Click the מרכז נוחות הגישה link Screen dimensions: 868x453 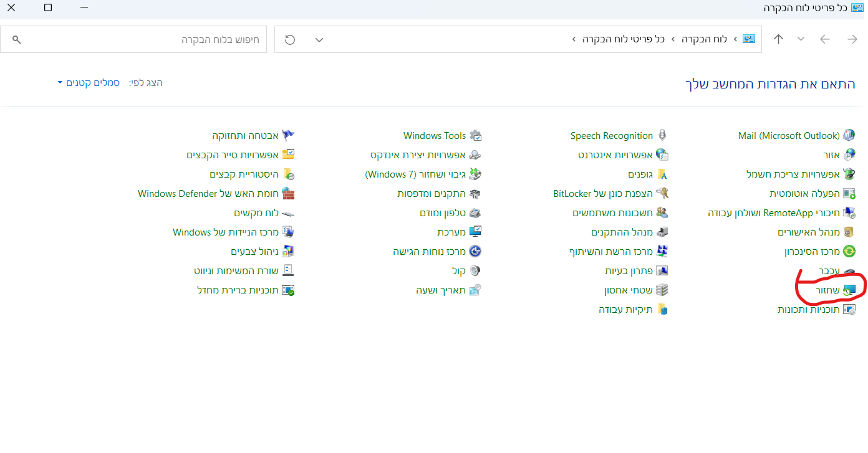(x=430, y=252)
